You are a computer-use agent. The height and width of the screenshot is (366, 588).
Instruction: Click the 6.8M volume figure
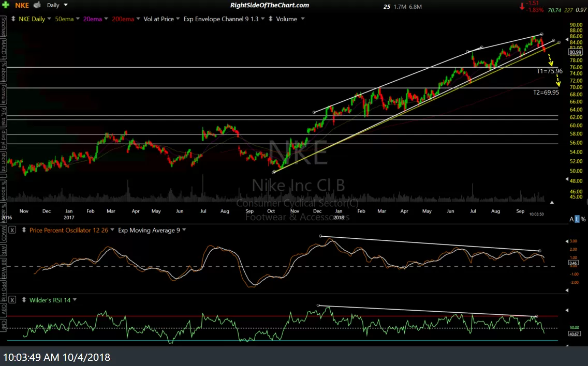click(415, 6)
